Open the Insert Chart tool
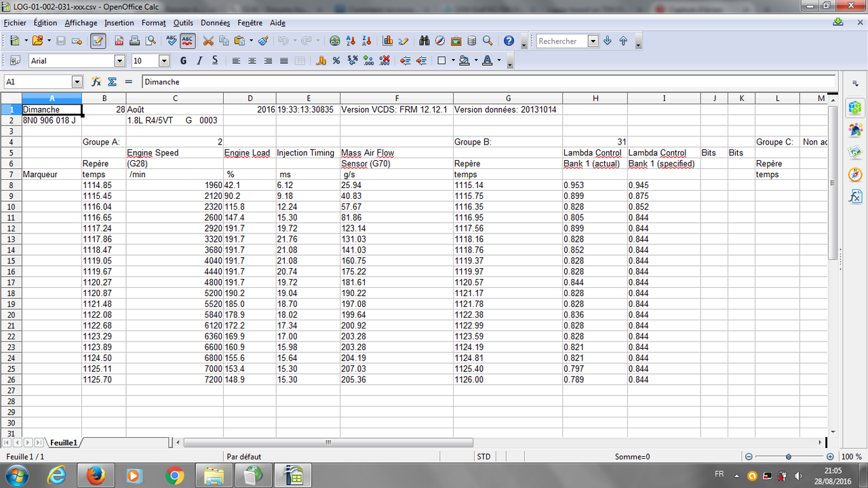The height and width of the screenshot is (488, 868). [x=388, y=41]
